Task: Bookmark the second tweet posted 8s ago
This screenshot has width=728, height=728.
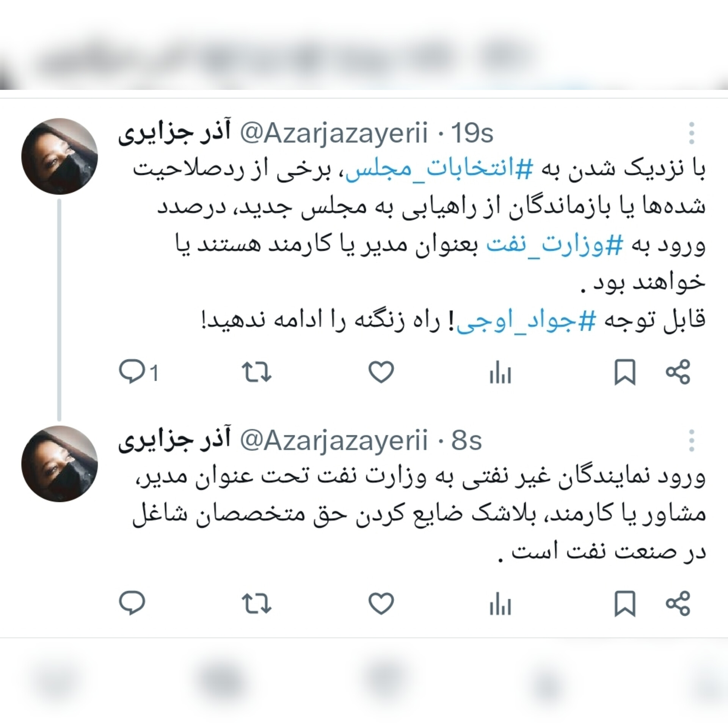Action: (x=624, y=603)
